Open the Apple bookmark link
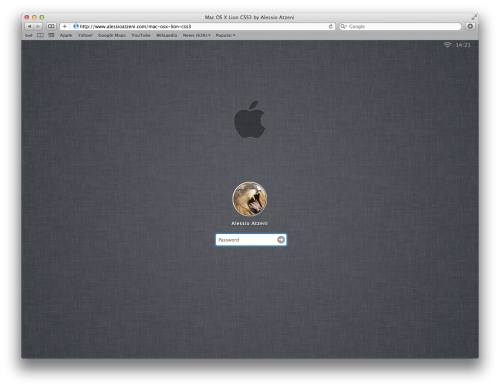 pos(66,35)
